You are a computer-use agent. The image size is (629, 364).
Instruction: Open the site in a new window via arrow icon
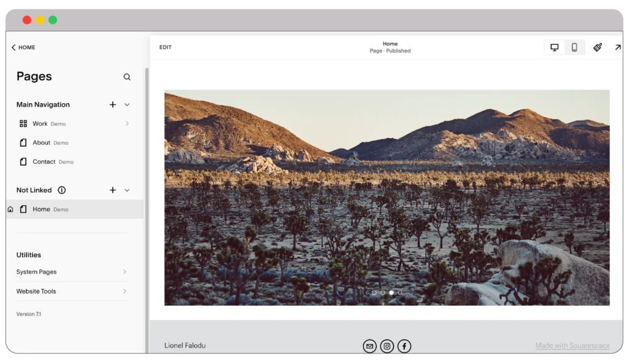[x=618, y=47]
